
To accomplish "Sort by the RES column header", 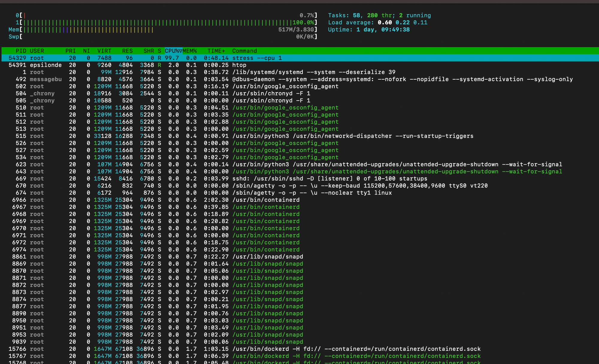I will pyautogui.click(x=127, y=51).
